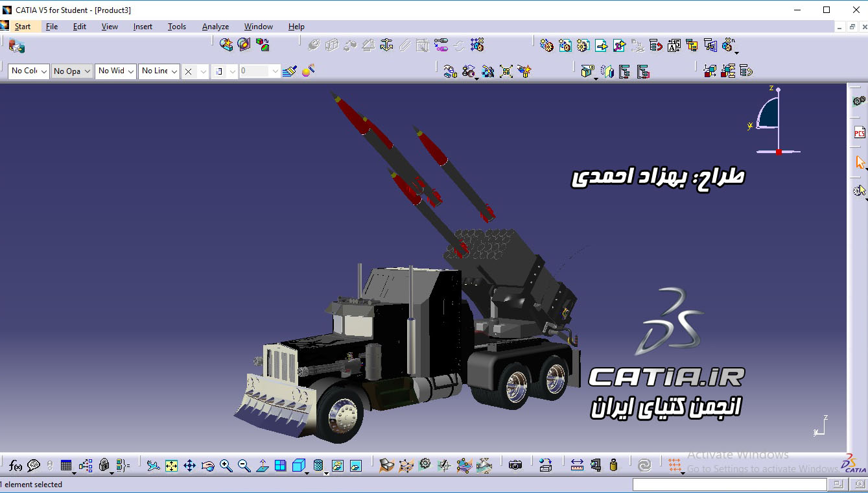Open the Formula f(x) tool

(x=15, y=465)
